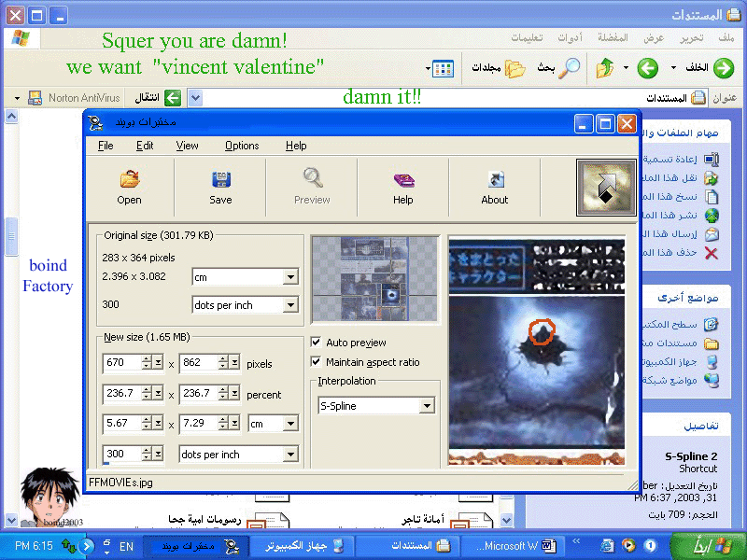The width and height of the screenshot is (747, 560).
Task: Click مواضع شبكة network places link
Action: tap(669, 380)
